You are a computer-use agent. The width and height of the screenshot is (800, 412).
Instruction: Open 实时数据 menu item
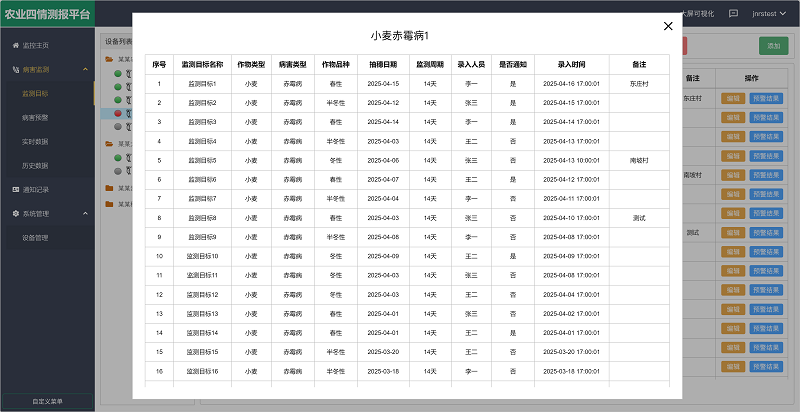click(35, 141)
